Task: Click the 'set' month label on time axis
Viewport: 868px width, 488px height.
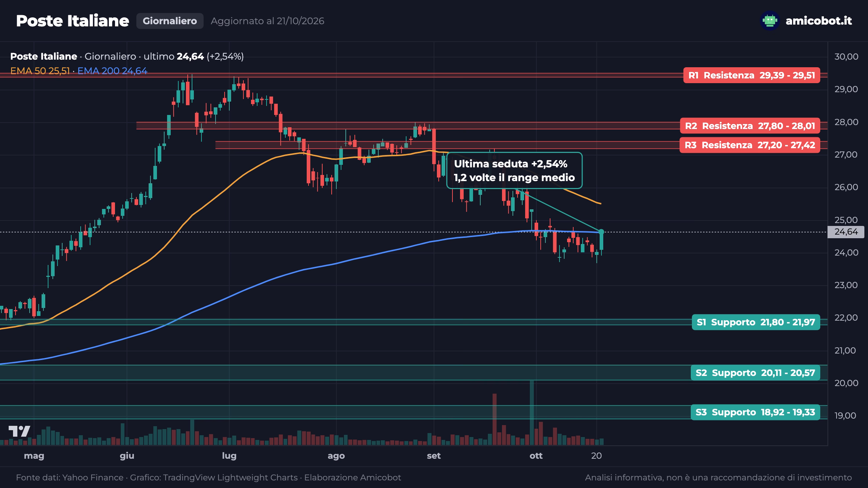Action: [434, 456]
